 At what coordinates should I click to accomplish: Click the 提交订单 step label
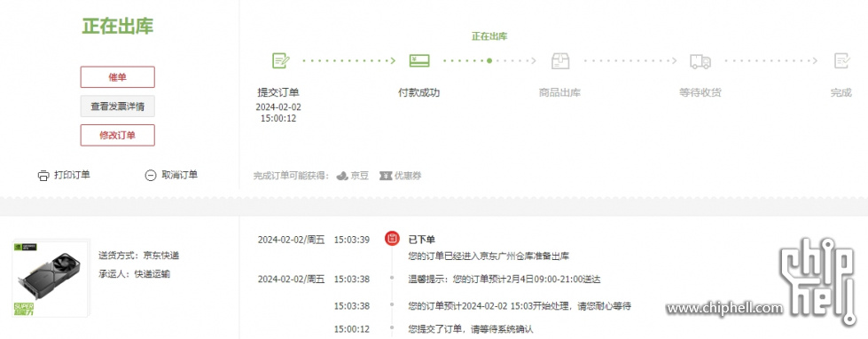pyautogui.click(x=278, y=92)
